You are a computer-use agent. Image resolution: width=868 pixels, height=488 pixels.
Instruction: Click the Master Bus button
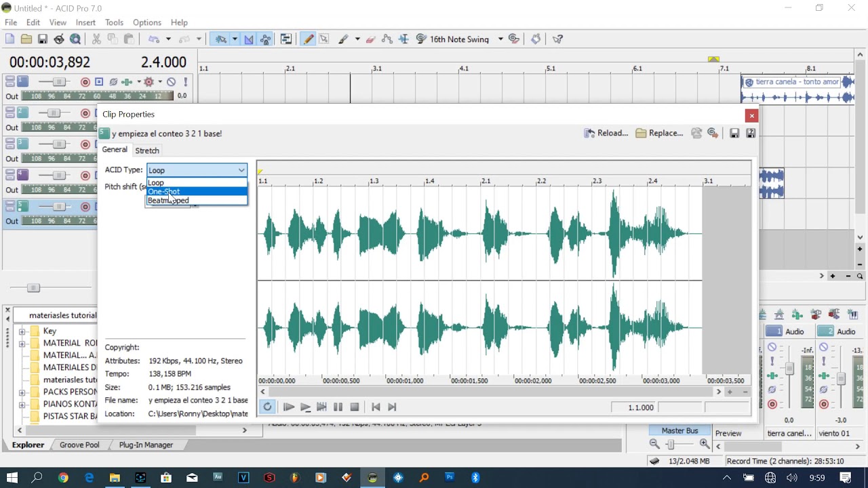coord(679,431)
